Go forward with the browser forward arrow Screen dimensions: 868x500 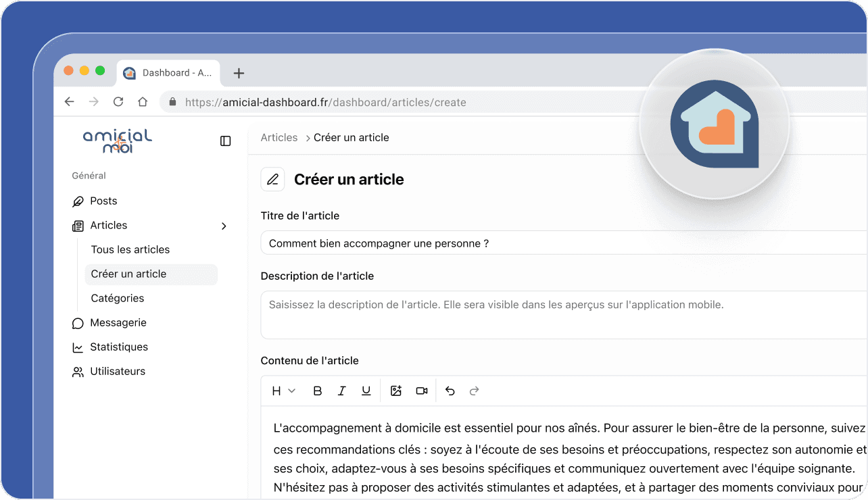coord(94,102)
